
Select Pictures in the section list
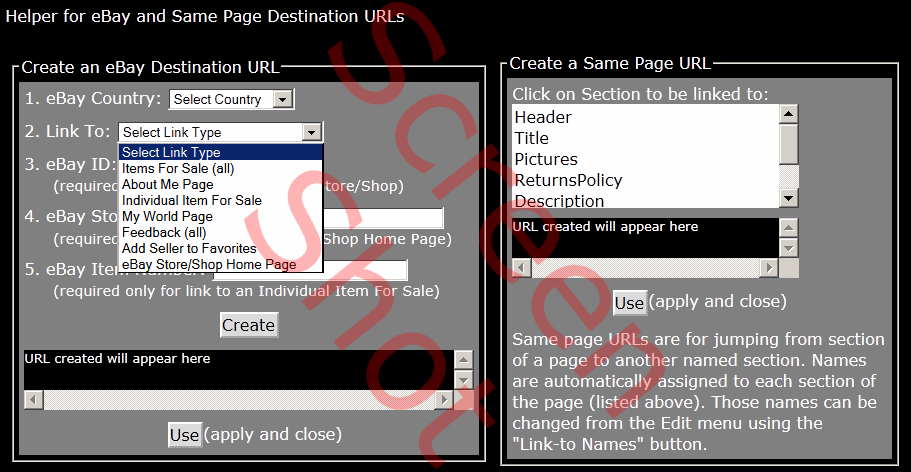tap(645, 159)
